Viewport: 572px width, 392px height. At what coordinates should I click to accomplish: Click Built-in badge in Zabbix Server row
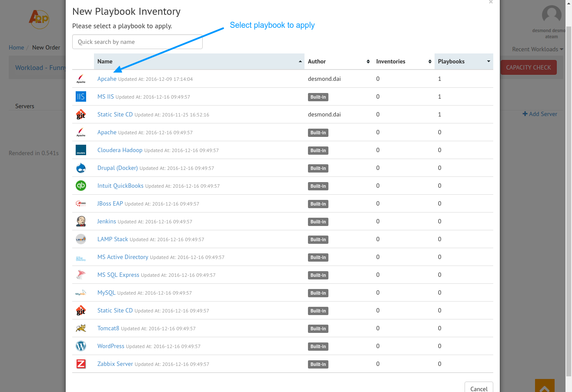coord(318,364)
